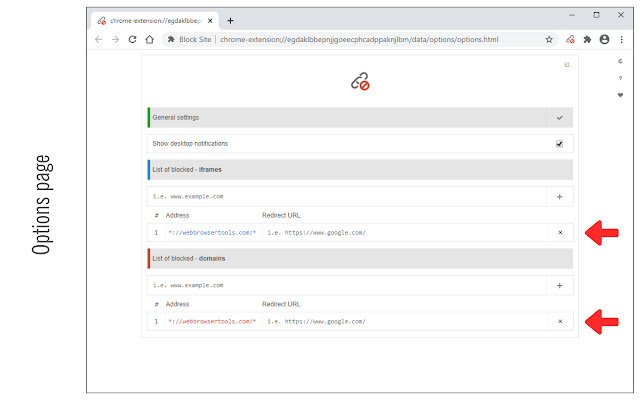Click the plus button to add blocked domain
This screenshot has width=640, height=400.
click(x=559, y=285)
